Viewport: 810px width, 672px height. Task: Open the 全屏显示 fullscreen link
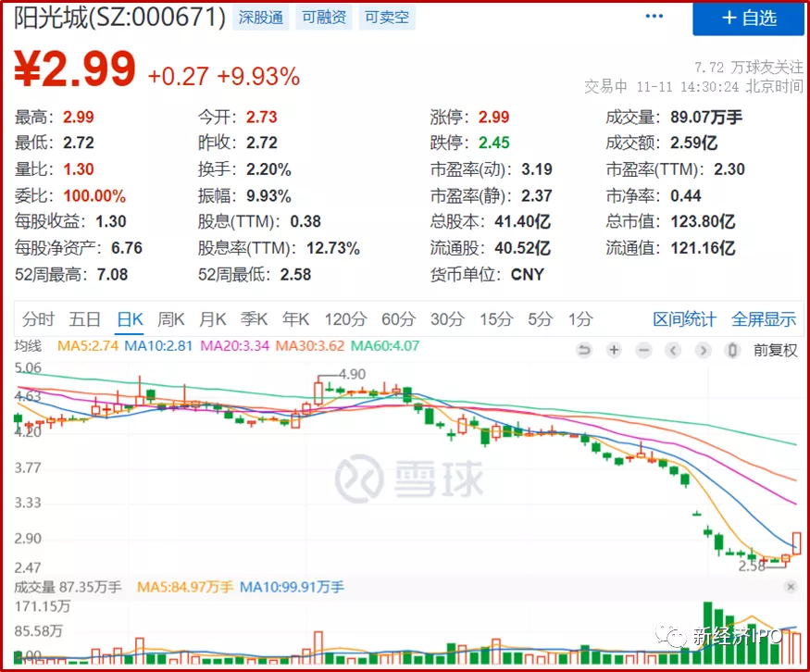[x=764, y=319]
